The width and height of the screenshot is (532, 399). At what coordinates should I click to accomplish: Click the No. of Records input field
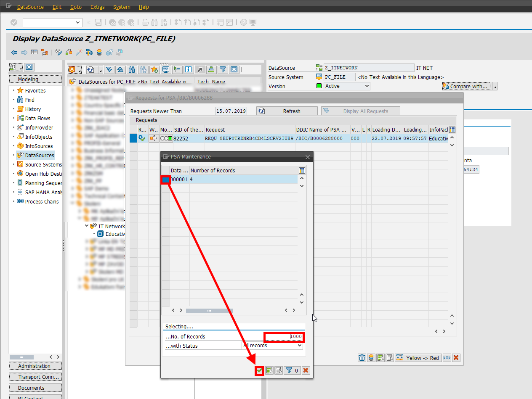click(284, 337)
